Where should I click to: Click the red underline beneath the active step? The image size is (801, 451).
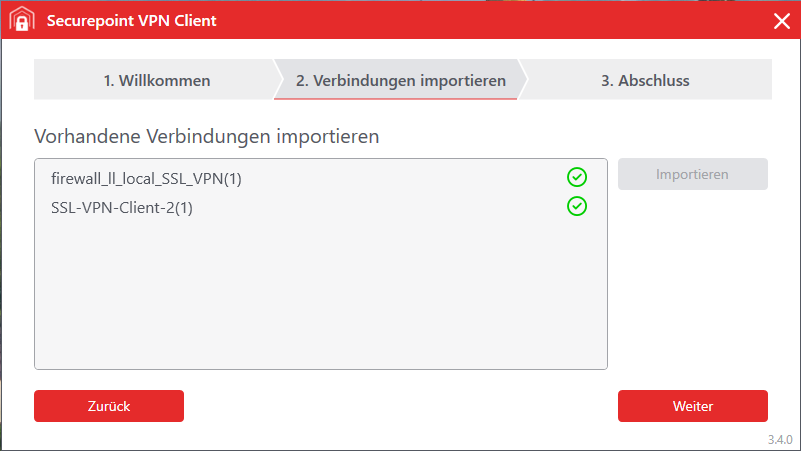pos(400,99)
